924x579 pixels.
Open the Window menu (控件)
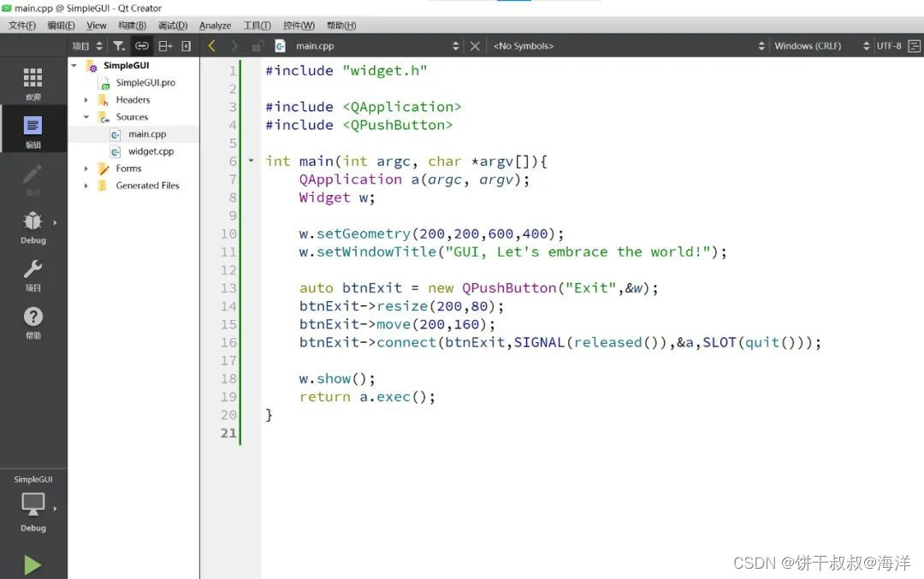(299, 26)
